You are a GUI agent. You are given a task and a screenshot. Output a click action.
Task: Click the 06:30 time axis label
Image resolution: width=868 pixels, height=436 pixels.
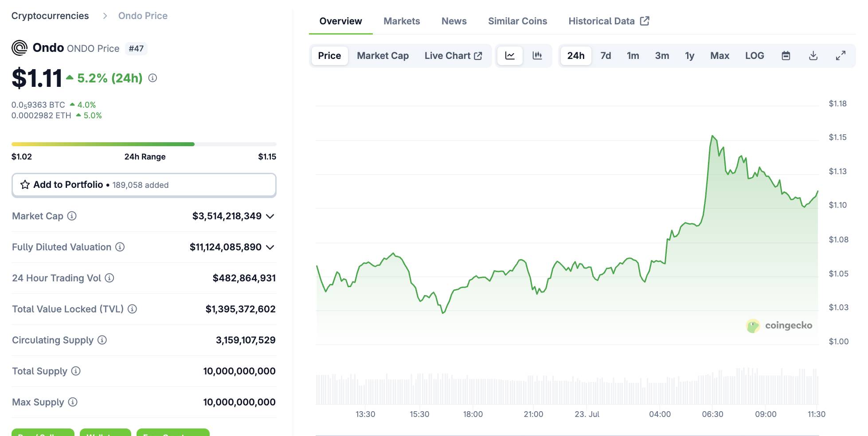click(x=712, y=414)
